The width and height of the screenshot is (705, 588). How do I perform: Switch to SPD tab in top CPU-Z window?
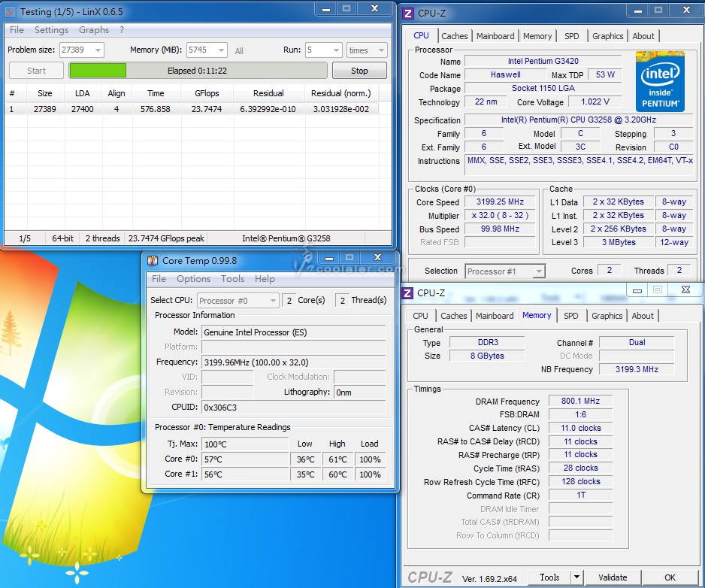click(571, 36)
